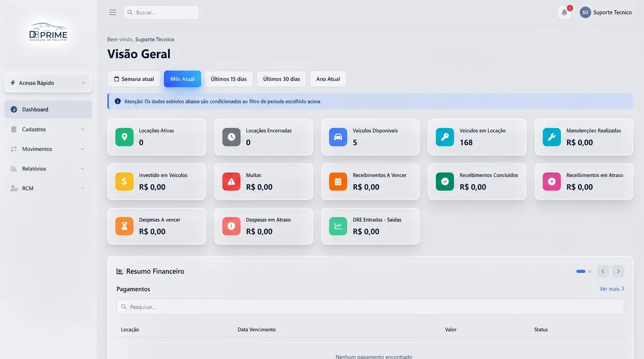This screenshot has width=644, height=359.
Task: Select the Últimos 15 dias filter
Action: [229, 79]
